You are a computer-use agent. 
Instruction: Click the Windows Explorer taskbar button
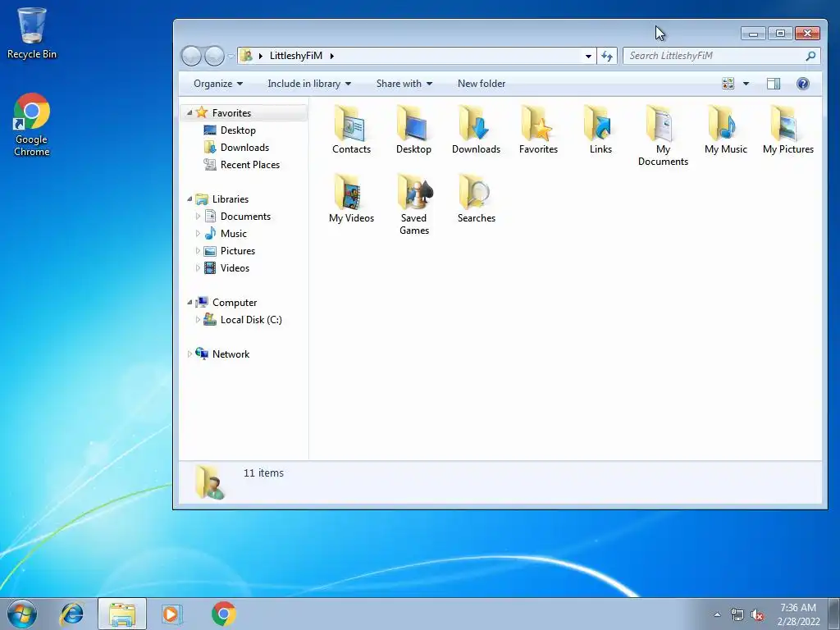(122, 614)
